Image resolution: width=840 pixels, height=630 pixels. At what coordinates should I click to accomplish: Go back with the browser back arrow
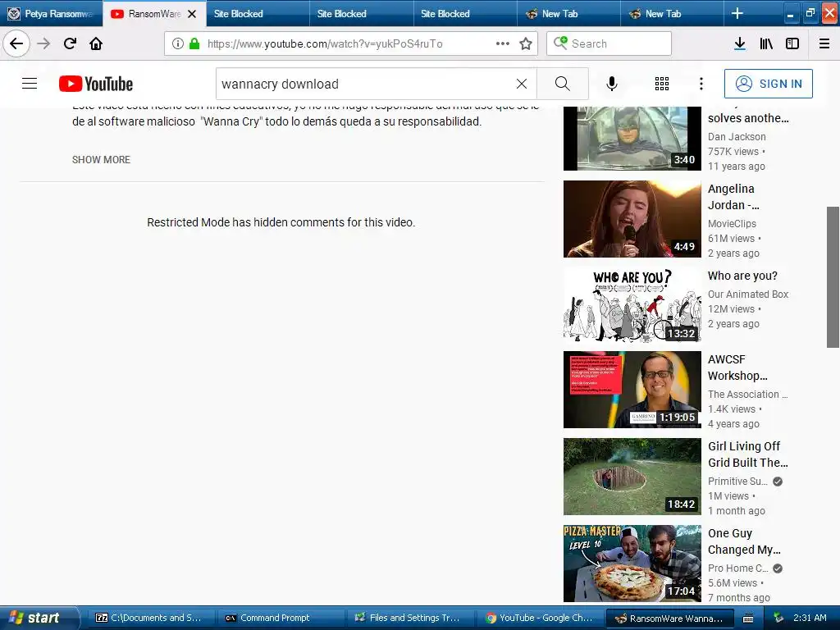point(16,43)
